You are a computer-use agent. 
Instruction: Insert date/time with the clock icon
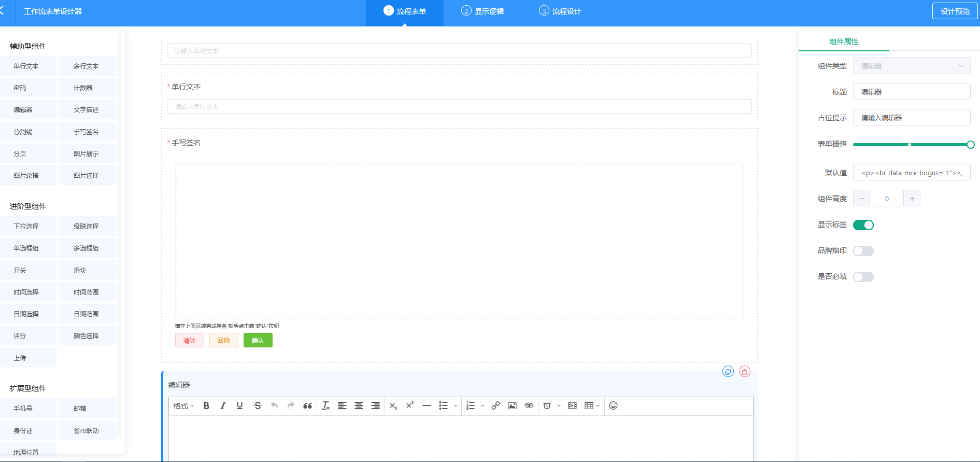(x=547, y=406)
